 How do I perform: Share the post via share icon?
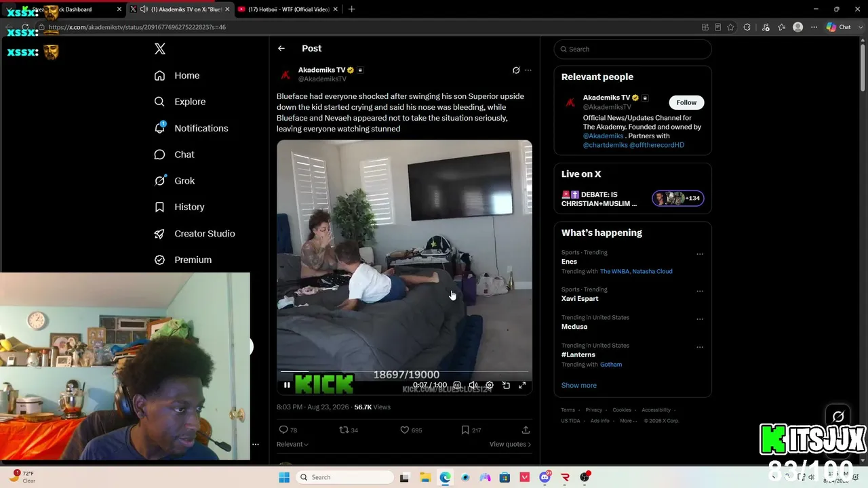click(526, 430)
